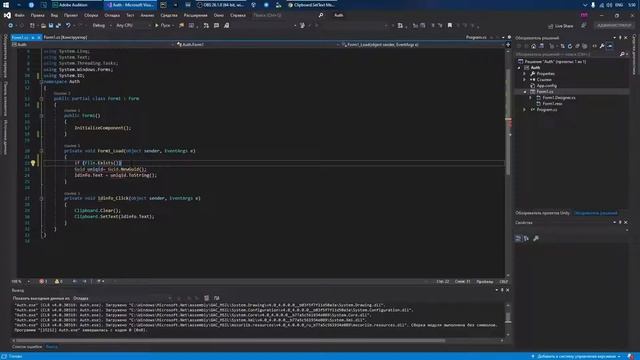Click the error count indicator
This screenshot has height=360, width=640.
[x=43, y=281]
